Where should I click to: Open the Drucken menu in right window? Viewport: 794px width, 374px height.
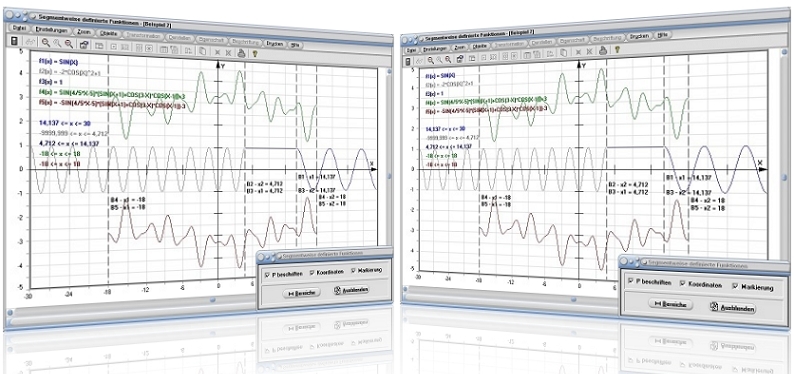(x=639, y=36)
